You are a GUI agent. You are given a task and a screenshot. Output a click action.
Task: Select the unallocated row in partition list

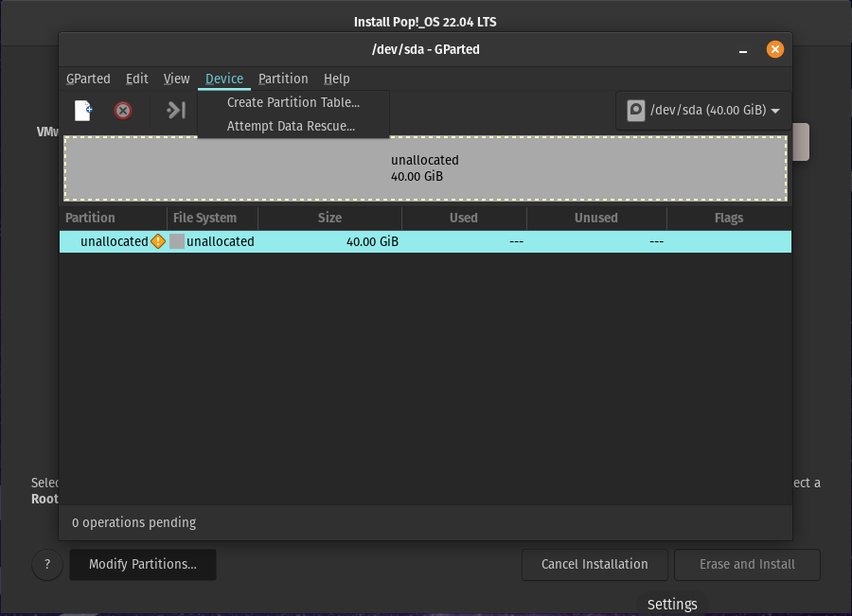425,241
